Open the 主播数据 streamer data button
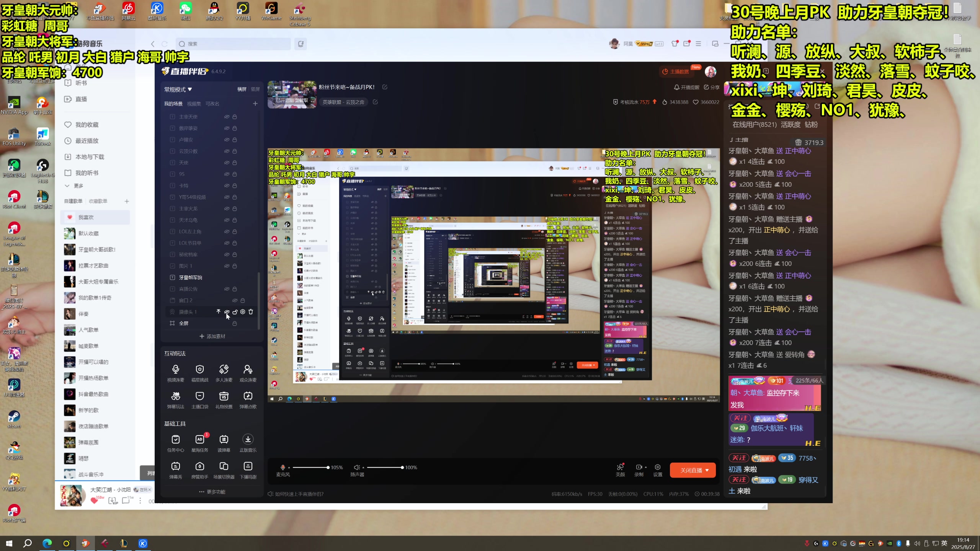 (x=676, y=72)
